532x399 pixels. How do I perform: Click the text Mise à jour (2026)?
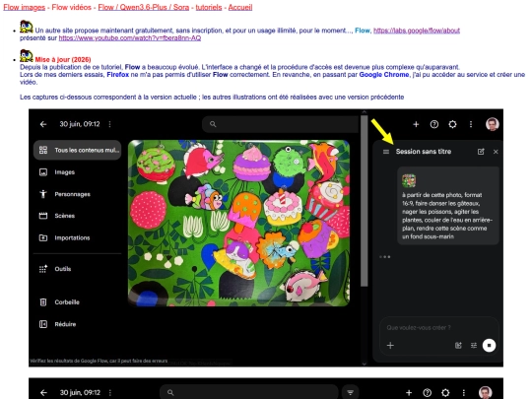63,59
